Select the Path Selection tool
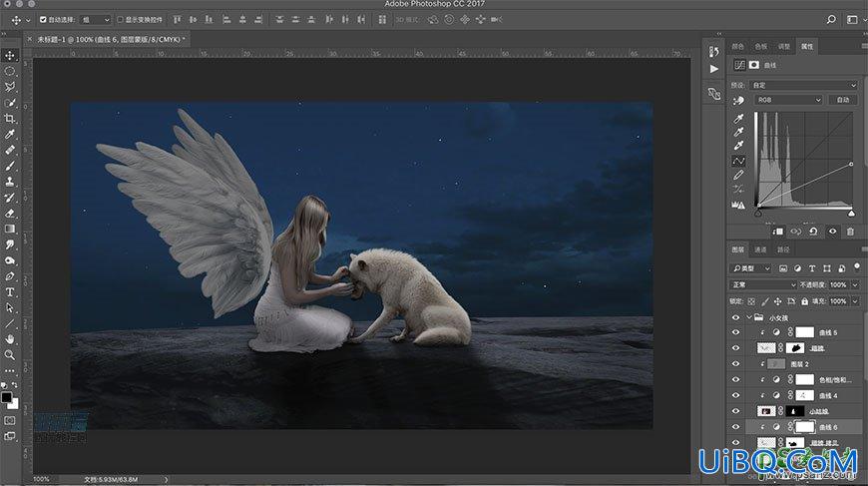Screen dimensions: 868x486 click(x=10, y=307)
